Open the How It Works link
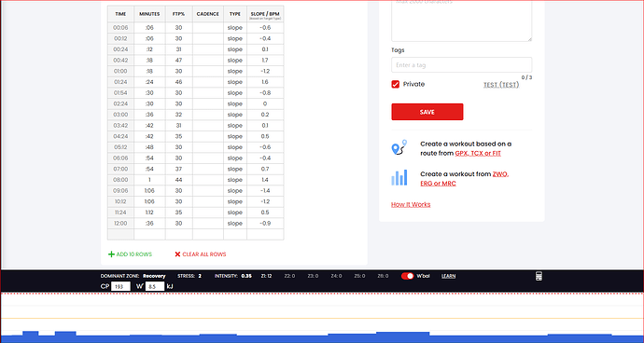Image resolution: width=644 pixels, height=343 pixels. coord(411,204)
